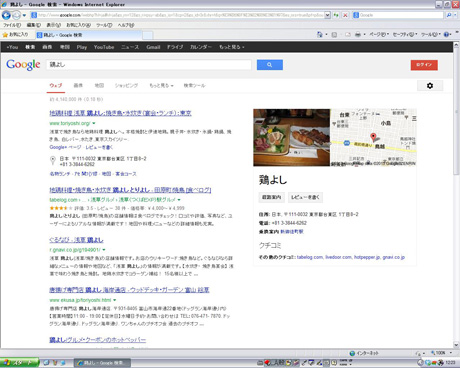Click the Print icon in command bar
Screen dimensions: 460x368
[x=358, y=34]
